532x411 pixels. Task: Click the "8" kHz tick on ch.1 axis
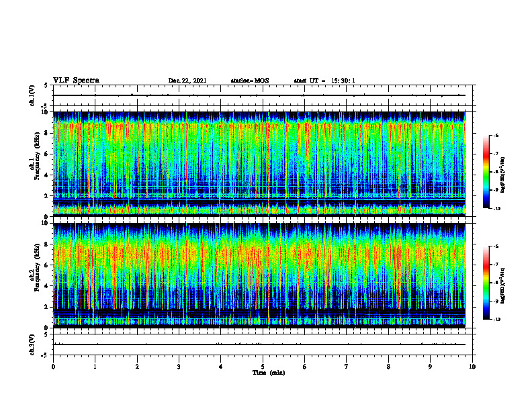pos(47,133)
